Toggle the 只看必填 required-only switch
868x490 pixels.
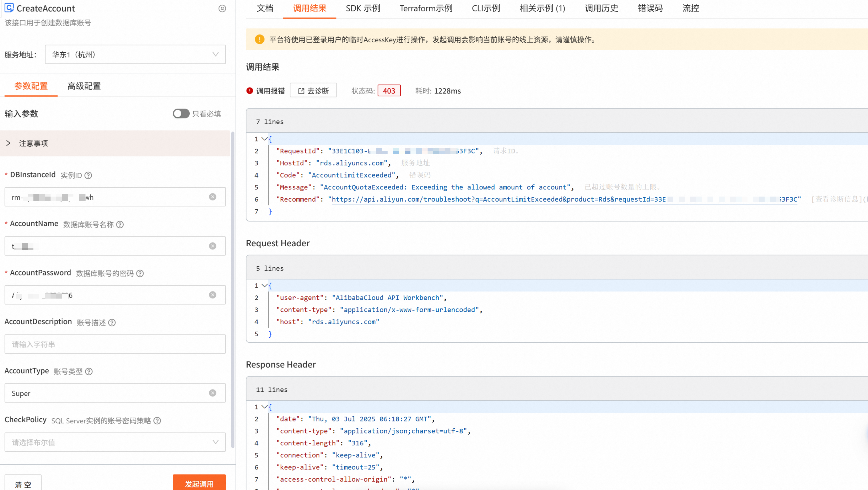[x=181, y=113]
